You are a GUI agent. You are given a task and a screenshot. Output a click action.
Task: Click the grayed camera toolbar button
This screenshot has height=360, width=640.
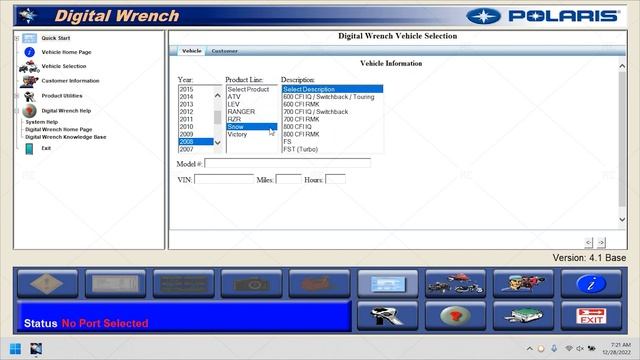[251, 283]
